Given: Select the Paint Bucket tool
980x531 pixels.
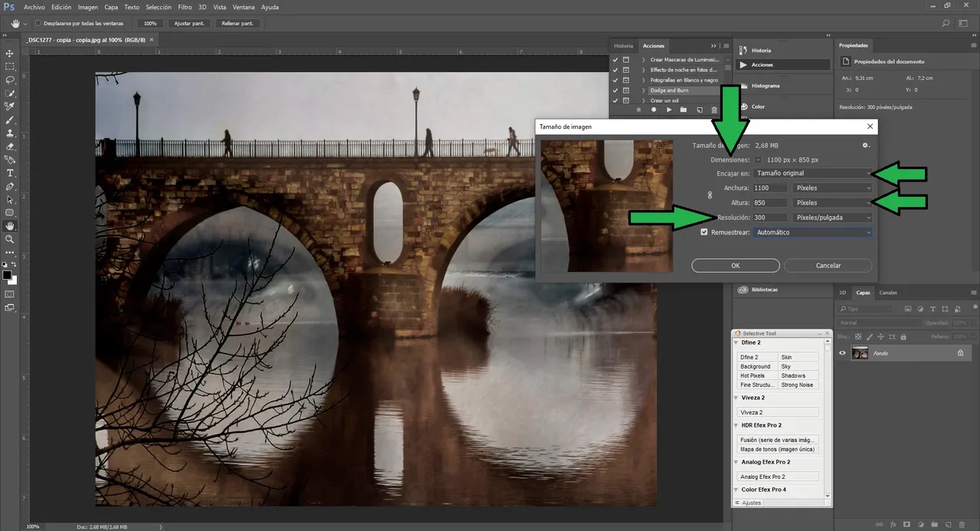Looking at the screenshot, I should tap(10, 159).
